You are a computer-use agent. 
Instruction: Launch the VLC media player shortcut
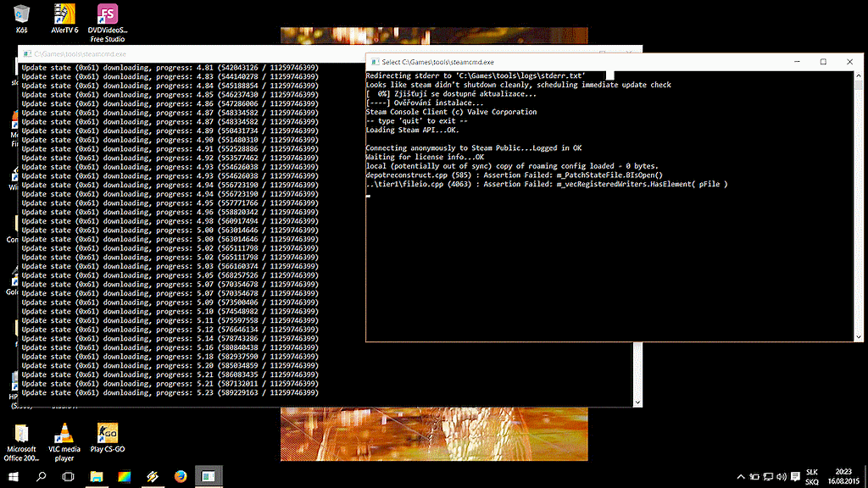(x=64, y=442)
